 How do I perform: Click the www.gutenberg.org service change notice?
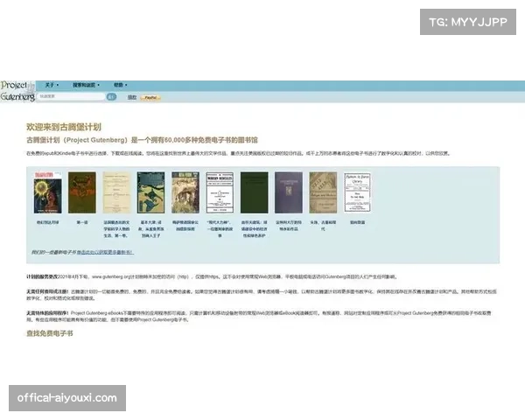point(212,277)
